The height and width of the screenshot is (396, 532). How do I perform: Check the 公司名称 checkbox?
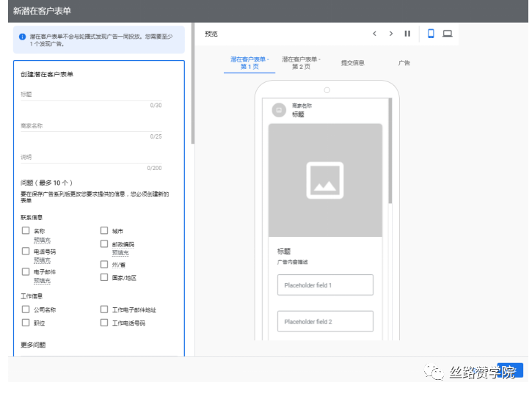click(26, 309)
